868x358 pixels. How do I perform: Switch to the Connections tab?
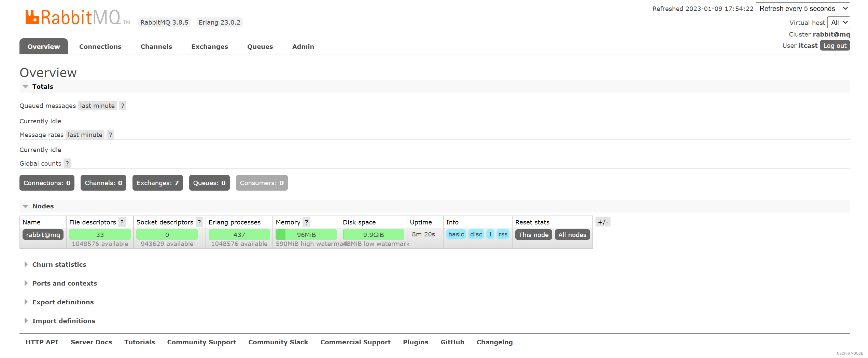pos(100,46)
